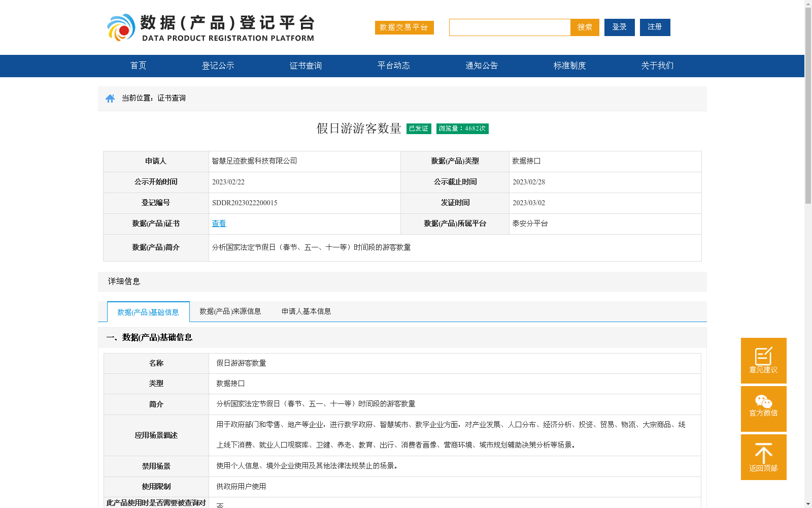Click the 查看 certificate link
Screen dimensions: 812x508
pyautogui.click(x=219, y=224)
